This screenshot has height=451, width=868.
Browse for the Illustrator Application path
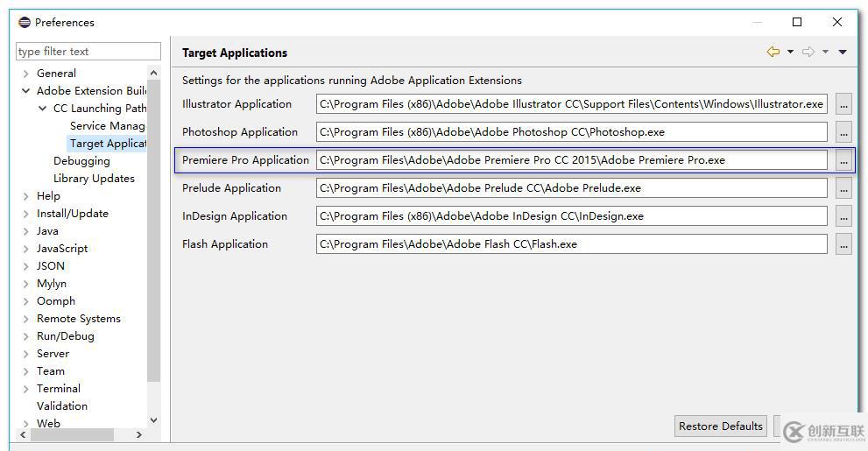843,104
